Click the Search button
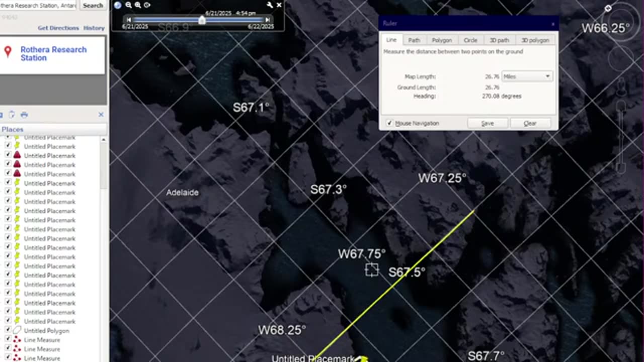The width and height of the screenshot is (644, 362). coord(93,6)
